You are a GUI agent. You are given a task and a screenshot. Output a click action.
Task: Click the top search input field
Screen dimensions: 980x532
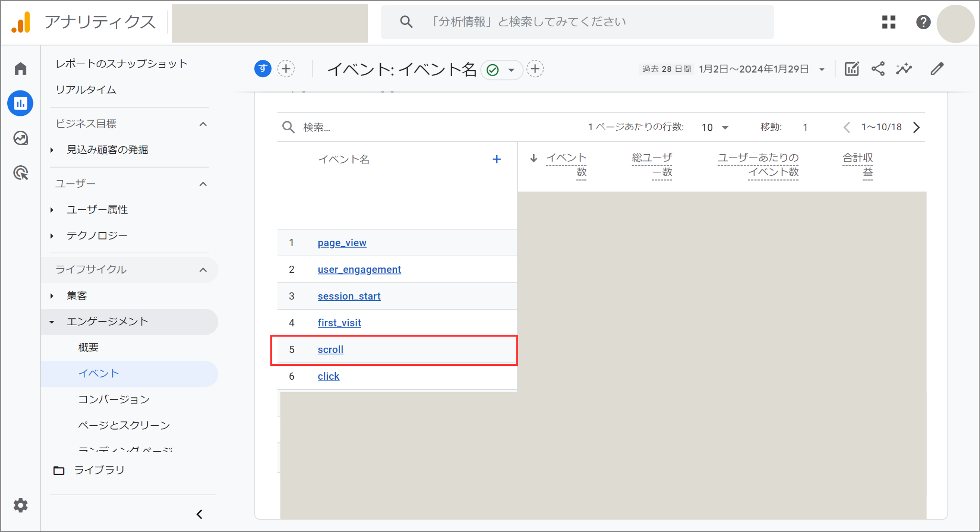pyautogui.click(x=577, y=22)
